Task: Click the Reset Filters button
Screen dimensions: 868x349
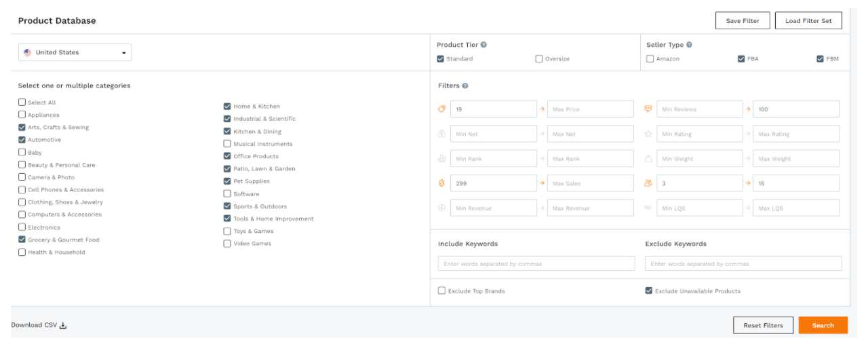Action: pyautogui.click(x=763, y=325)
